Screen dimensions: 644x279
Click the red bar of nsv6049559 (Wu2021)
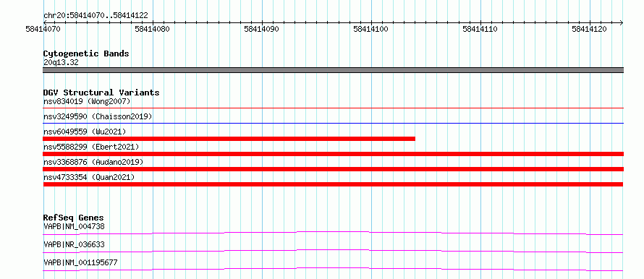tap(229, 139)
